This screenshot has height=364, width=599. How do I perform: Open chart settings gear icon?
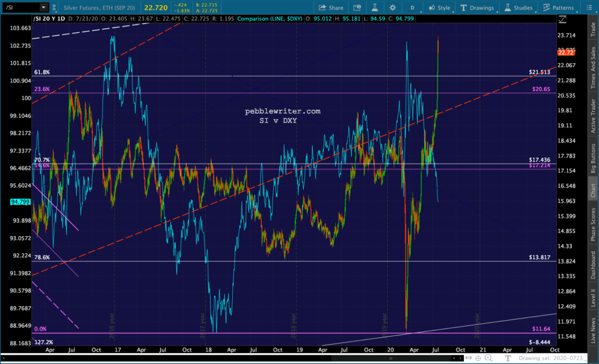point(393,8)
